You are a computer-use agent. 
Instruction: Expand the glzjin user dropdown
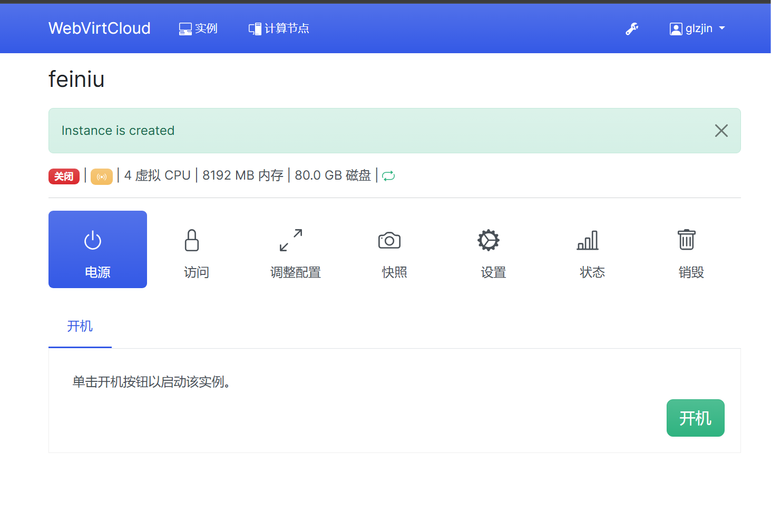tap(698, 28)
